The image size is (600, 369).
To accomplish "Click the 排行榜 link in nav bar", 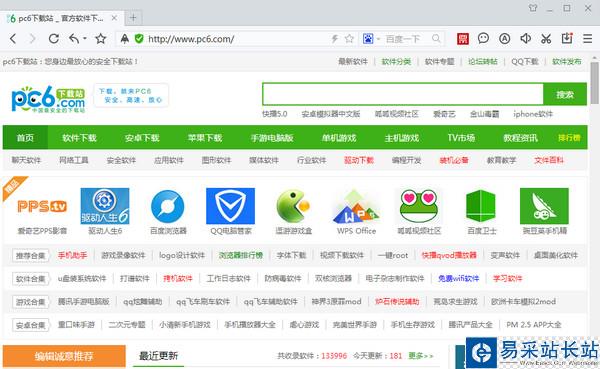I will click(x=569, y=137).
